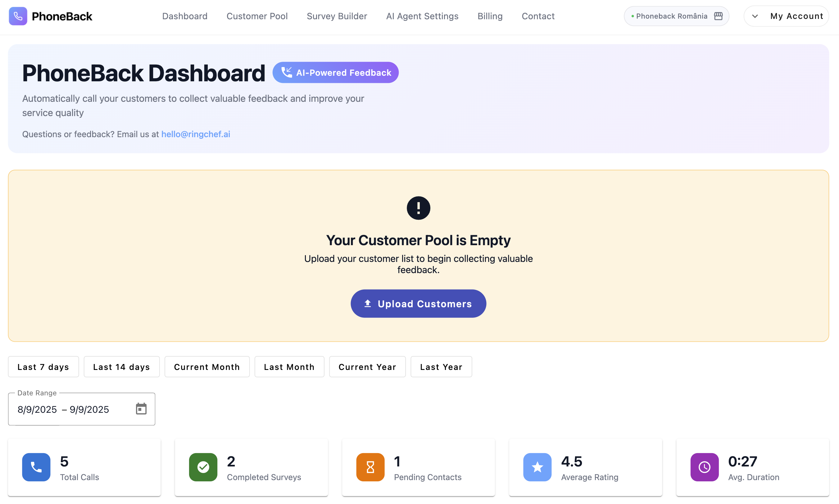This screenshot has height=504, width=839.
Task: Click the Pending Contacts value 1
Action: [x=397, y=461]
